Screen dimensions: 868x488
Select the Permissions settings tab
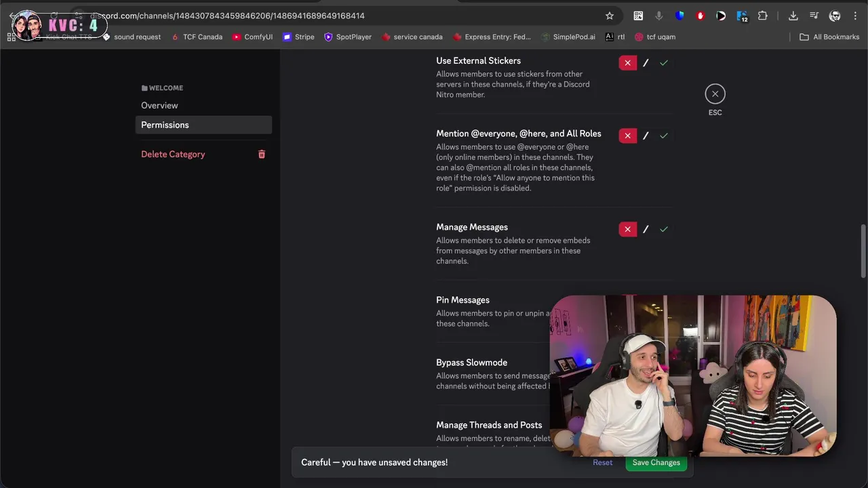point(203,125)
